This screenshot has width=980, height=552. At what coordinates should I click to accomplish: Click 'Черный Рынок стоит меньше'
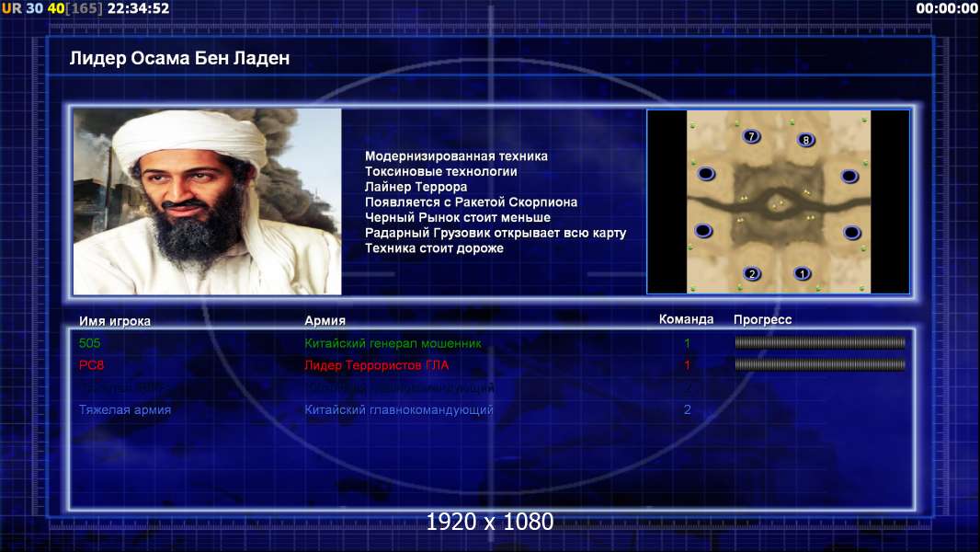pos(458,217)
